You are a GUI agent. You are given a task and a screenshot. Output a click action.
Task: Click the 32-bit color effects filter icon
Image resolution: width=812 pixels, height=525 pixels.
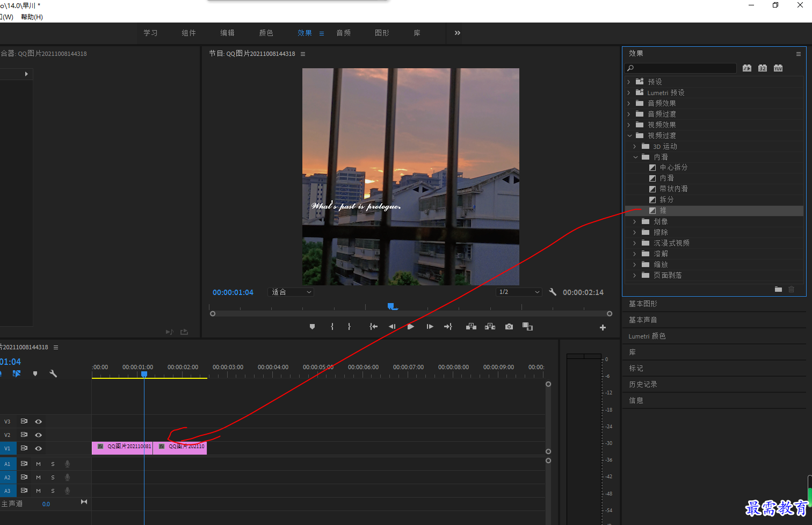(763, 68)
